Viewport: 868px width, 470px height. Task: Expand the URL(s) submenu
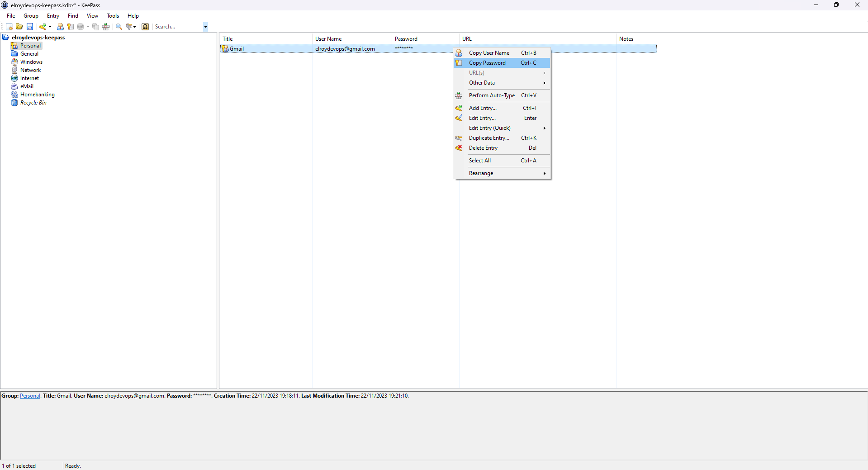[502, 73]
